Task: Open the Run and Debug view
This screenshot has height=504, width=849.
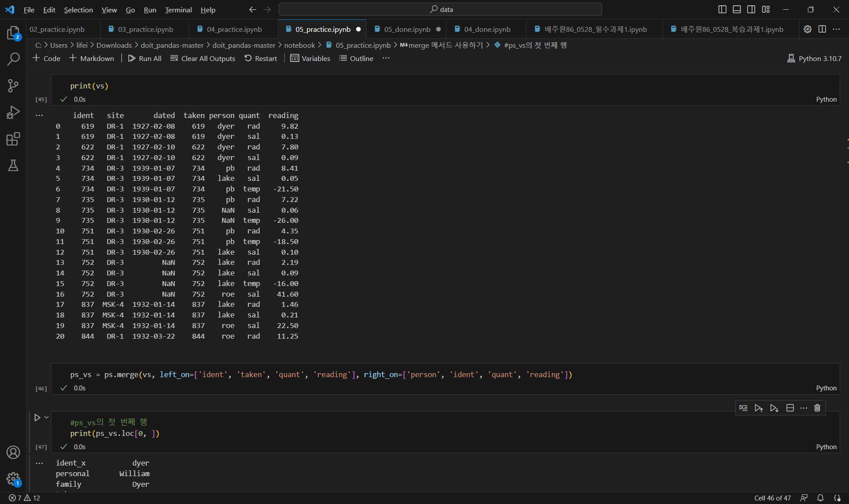Action: [13, 112]
